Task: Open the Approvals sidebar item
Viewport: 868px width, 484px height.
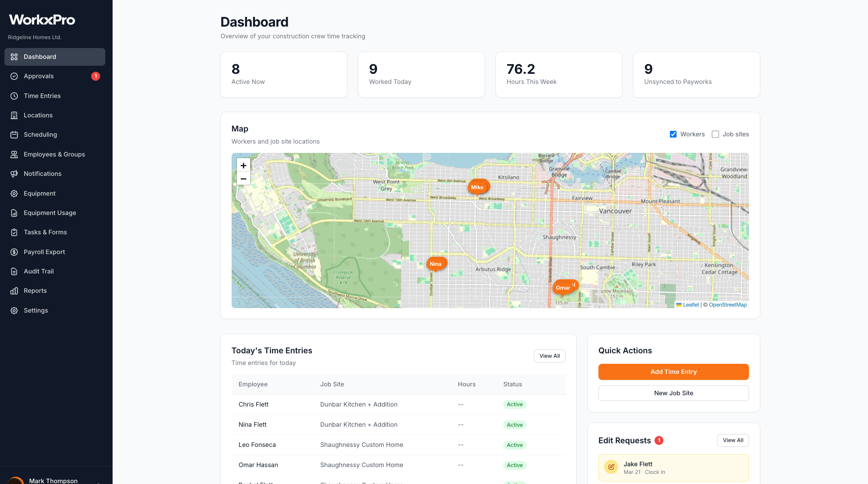Action: (39, 76)
